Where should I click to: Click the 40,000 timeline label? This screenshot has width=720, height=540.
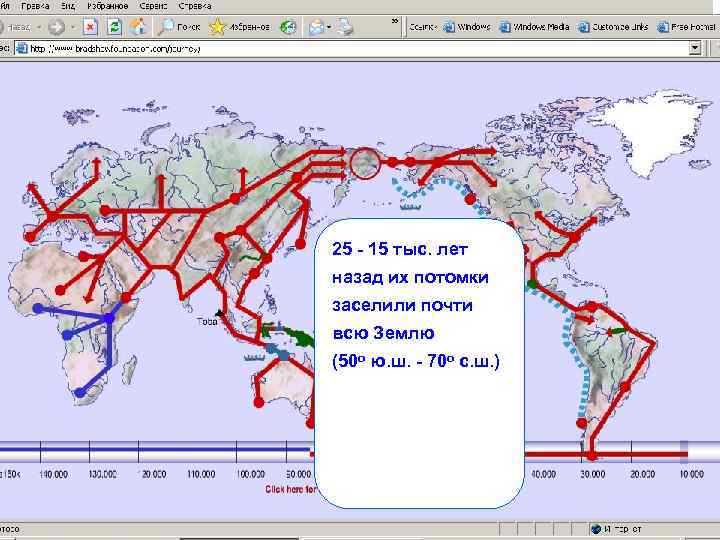(543, 474)
